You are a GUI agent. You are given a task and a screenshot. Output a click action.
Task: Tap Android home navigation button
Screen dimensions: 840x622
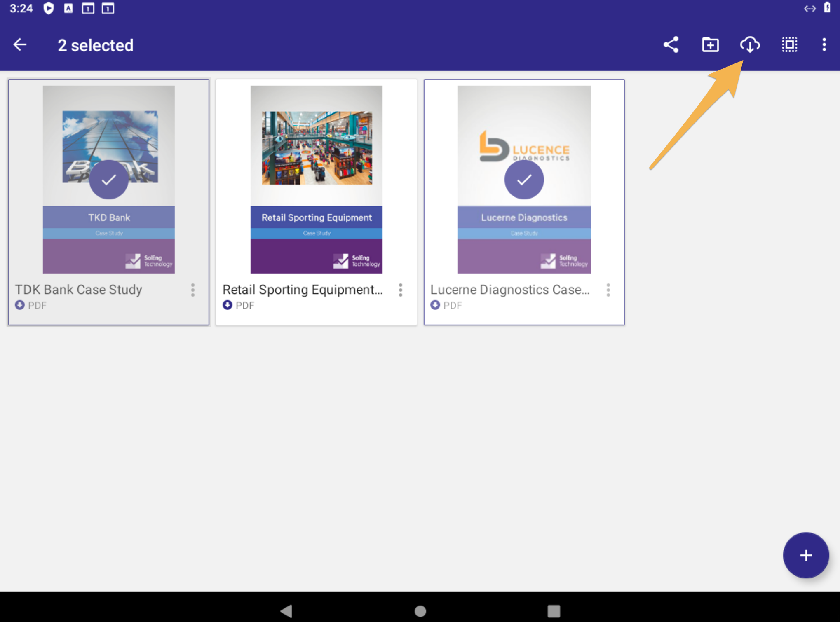(420, 610)
